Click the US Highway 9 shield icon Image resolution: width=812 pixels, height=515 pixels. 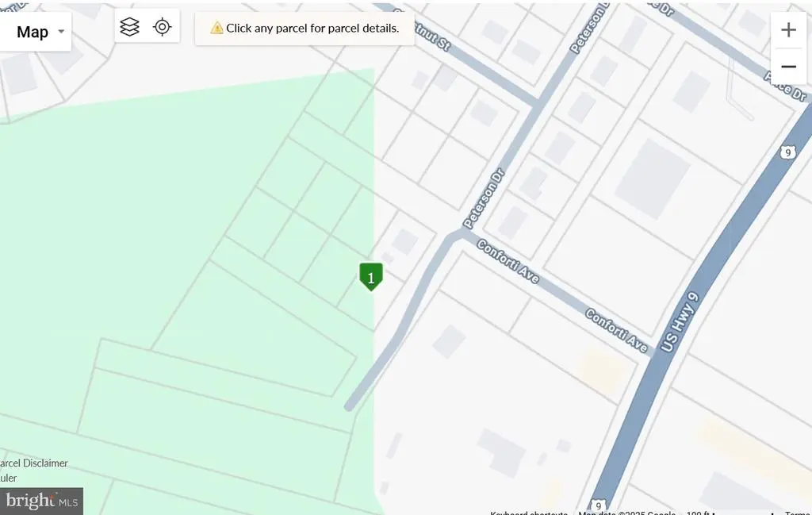point(787,152)
